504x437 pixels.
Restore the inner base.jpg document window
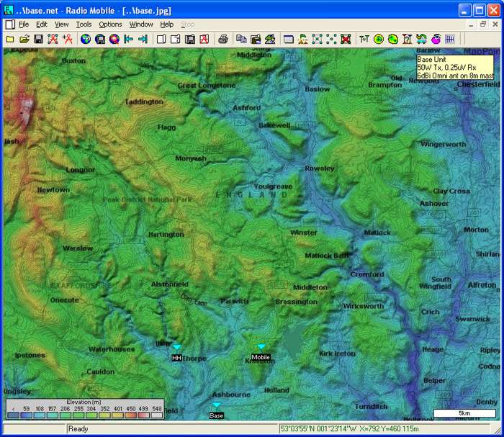click(483, 24)
